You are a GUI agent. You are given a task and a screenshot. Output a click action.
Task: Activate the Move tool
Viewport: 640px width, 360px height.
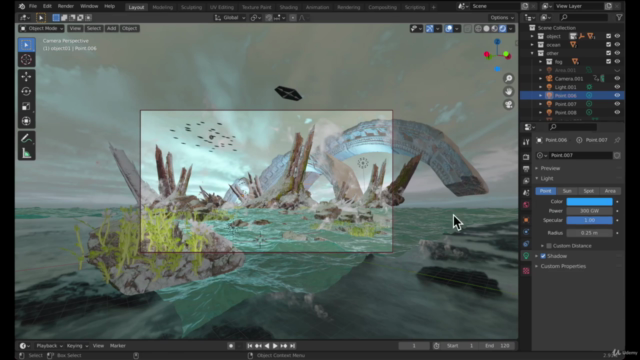[x=26, y=76]
